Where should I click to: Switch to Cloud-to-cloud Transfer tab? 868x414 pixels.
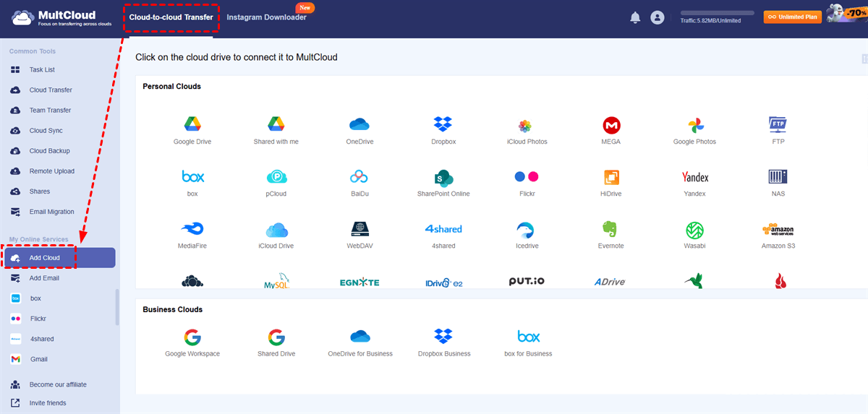tap(171, 17)
